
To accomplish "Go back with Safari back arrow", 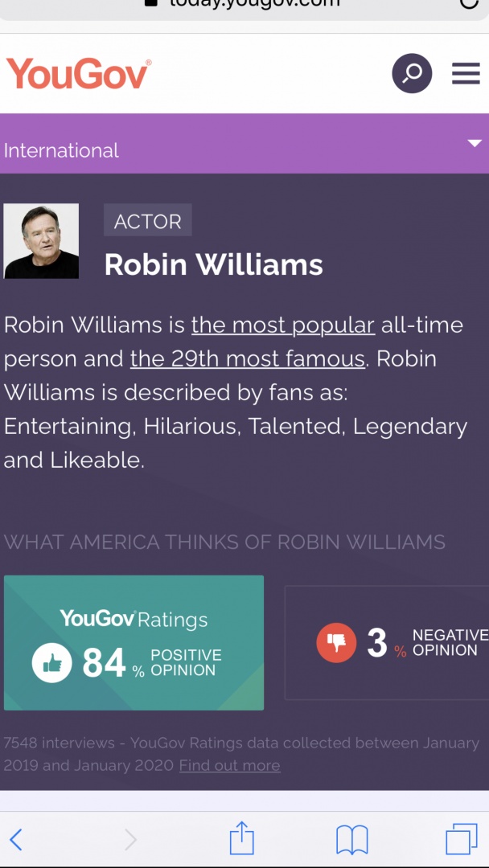I will pyautogui.click(x=16, y=840).
